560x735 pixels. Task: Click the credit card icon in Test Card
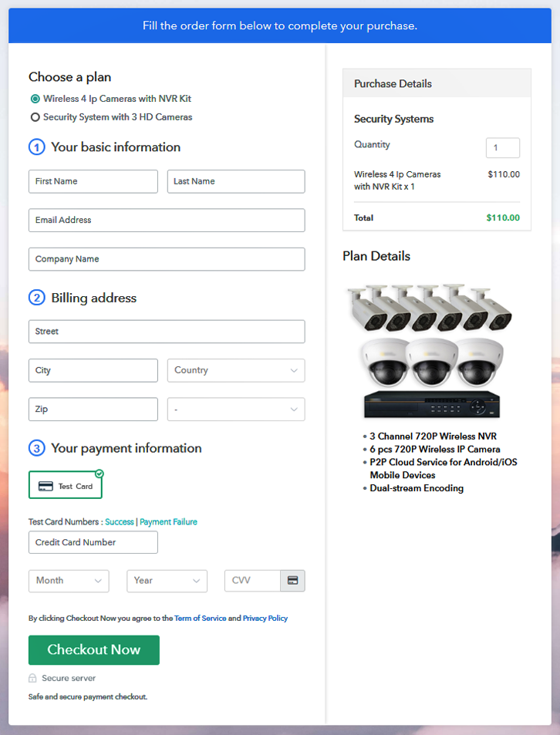pos(46,486)
